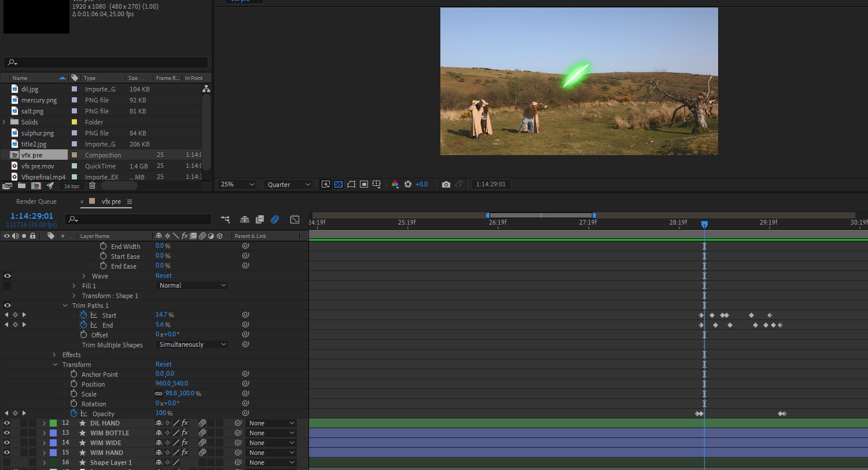Viewport: 868px width, 470px height.
Task: Open Trim Multiple Shapes Simultaneously dropdown
Action: tap(192, 344)
